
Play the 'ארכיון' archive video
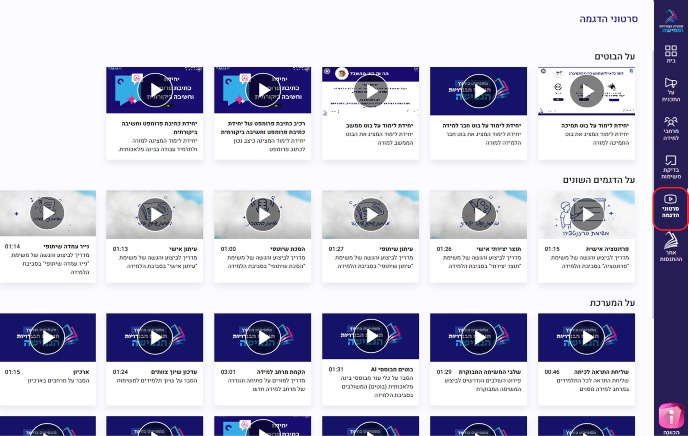click(47, 338)
